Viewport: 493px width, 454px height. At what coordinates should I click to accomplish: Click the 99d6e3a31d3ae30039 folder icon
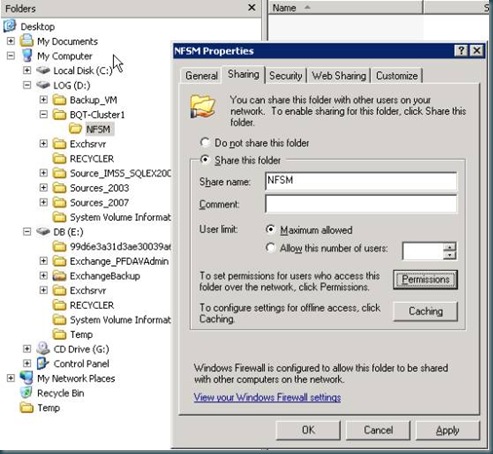[x=60, y=246]
